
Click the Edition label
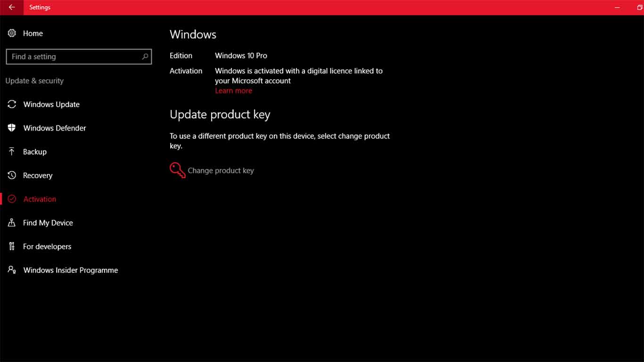(x=181, y=56)
